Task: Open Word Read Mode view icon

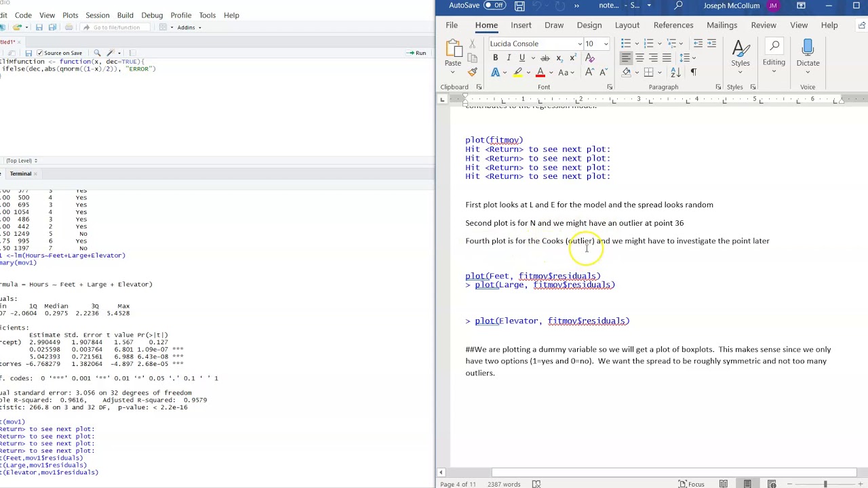Action: tap(724, 484)
